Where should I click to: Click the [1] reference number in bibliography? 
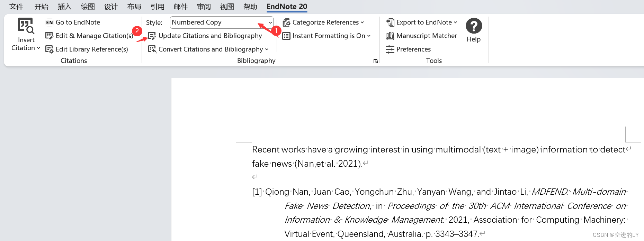point(257,192)
